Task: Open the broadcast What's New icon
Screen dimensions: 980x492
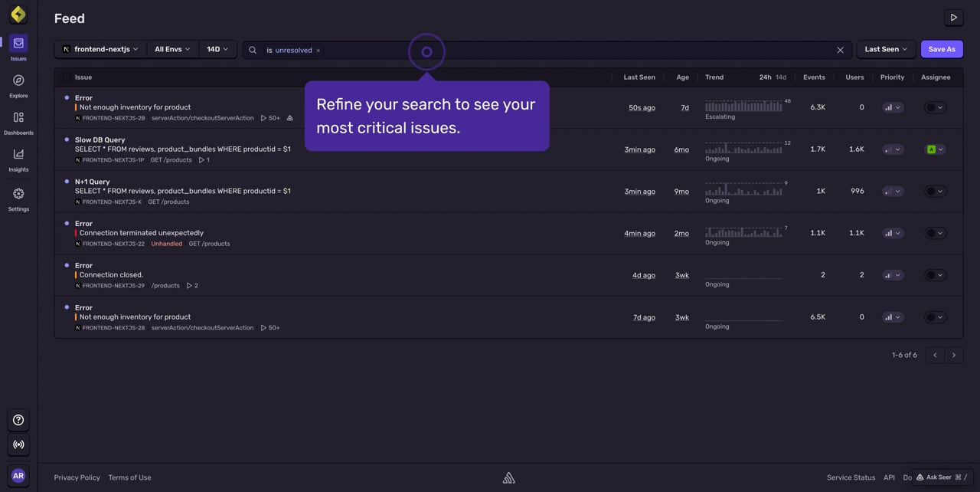Action: [18, 444]
